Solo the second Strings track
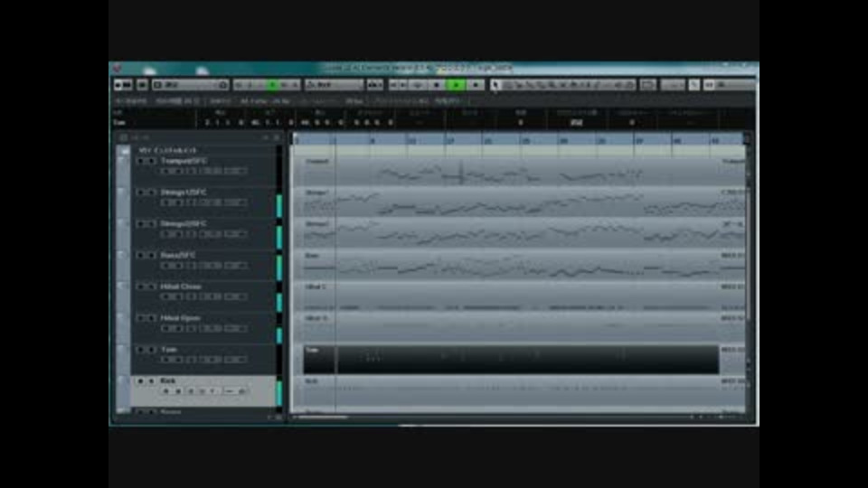The width and height of the screenshot is (868, 488). coord(151,223)
